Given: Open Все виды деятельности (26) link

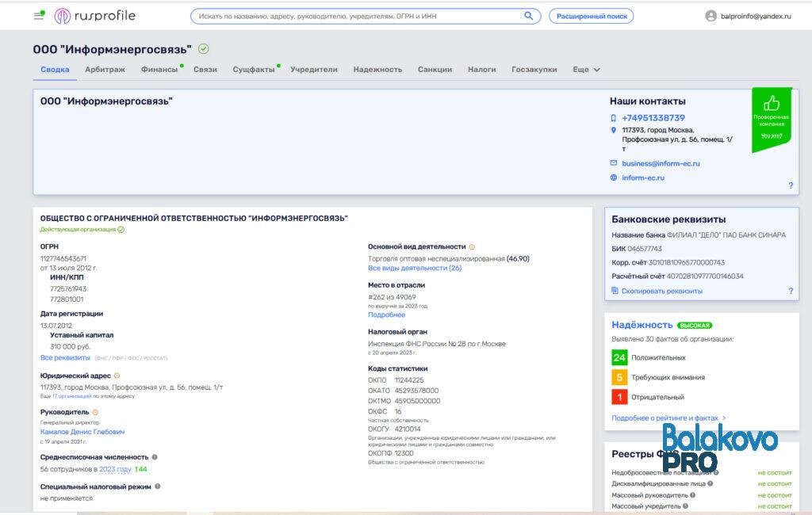Looking at the screenshot, I should point(415,268).
